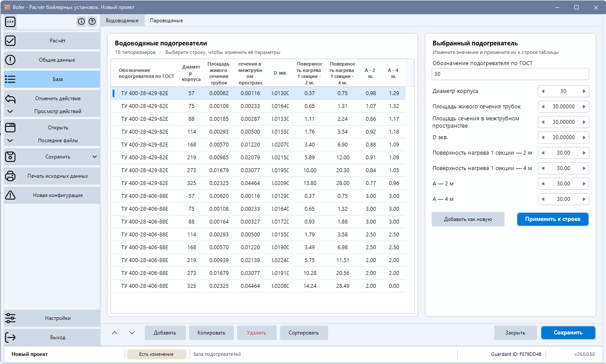
Task: Click the База list icon
Action: coord(10,79)
